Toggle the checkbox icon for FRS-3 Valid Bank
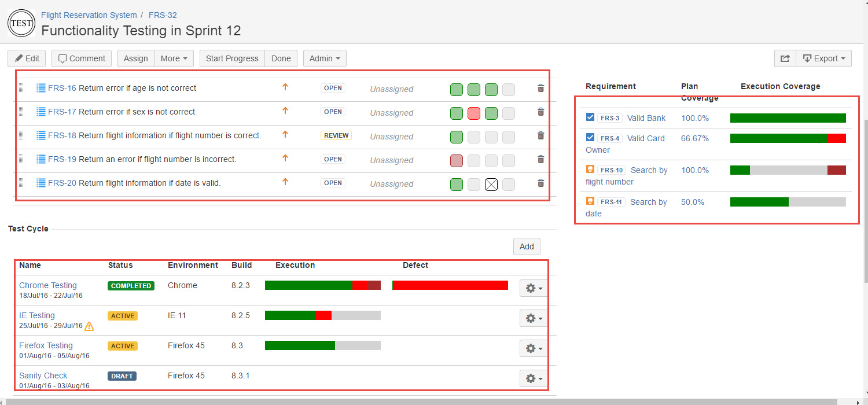The height and width of the screenshot is (405, 868). tap(590, 117)
